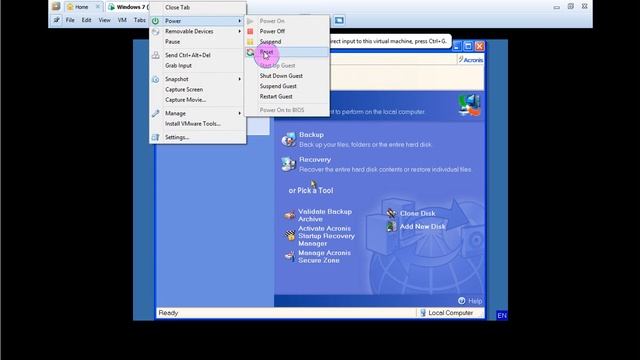Expand the Snapshot submenu
Image resolution: width=640 pixels, height=360 pixels.
click(x=240, y=79)
